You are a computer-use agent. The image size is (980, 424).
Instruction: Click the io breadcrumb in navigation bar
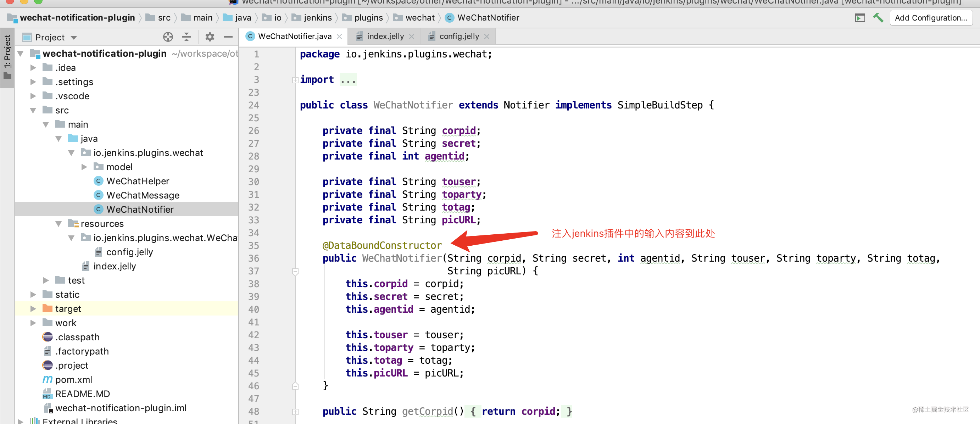[x=272, y=17]
